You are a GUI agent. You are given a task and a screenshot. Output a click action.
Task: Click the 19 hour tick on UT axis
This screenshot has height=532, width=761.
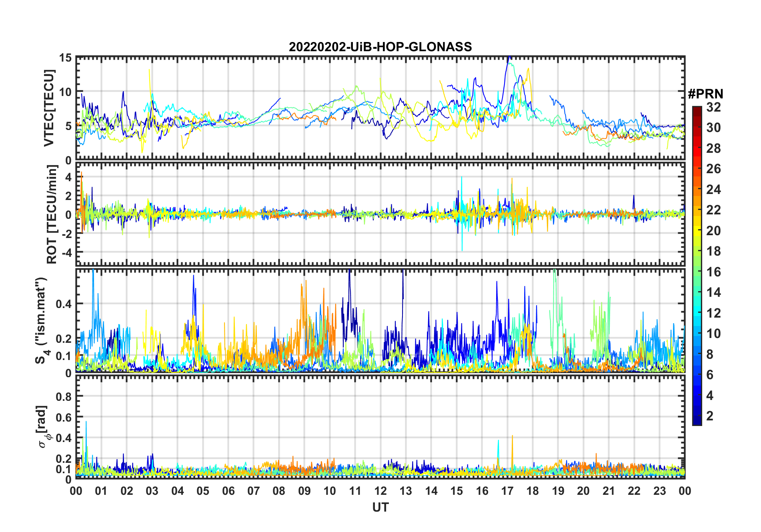coord(558,491)
